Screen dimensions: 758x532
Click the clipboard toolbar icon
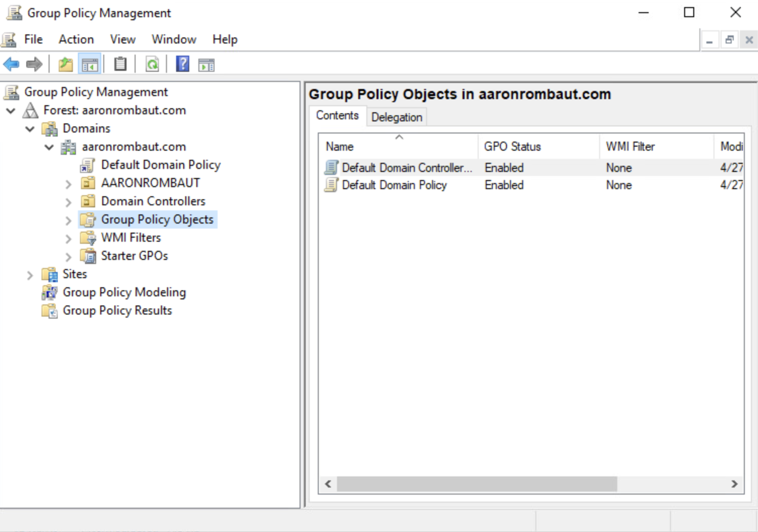119,64
